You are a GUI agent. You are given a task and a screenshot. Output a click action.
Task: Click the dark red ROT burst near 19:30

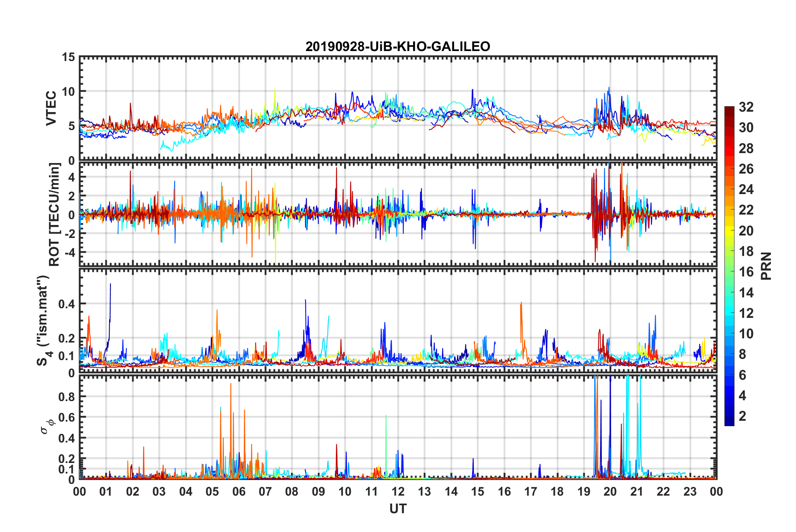click(x=594, y=215)
